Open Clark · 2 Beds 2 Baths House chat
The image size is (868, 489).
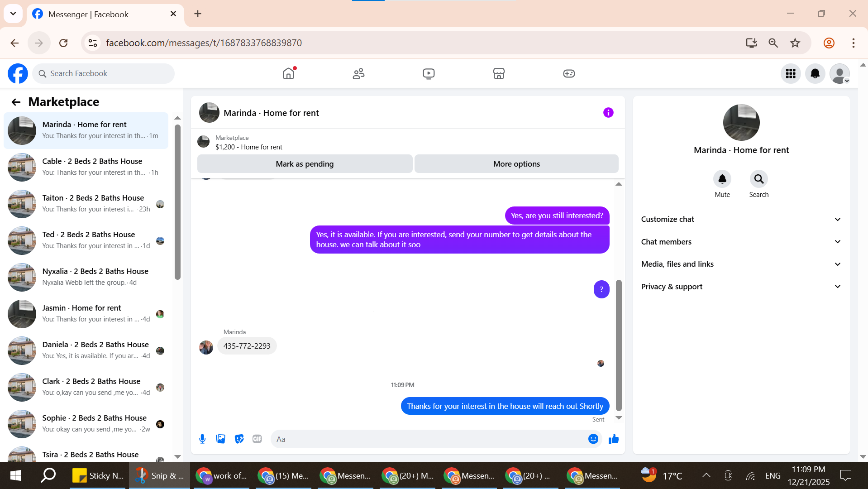[x=86, y=387]
